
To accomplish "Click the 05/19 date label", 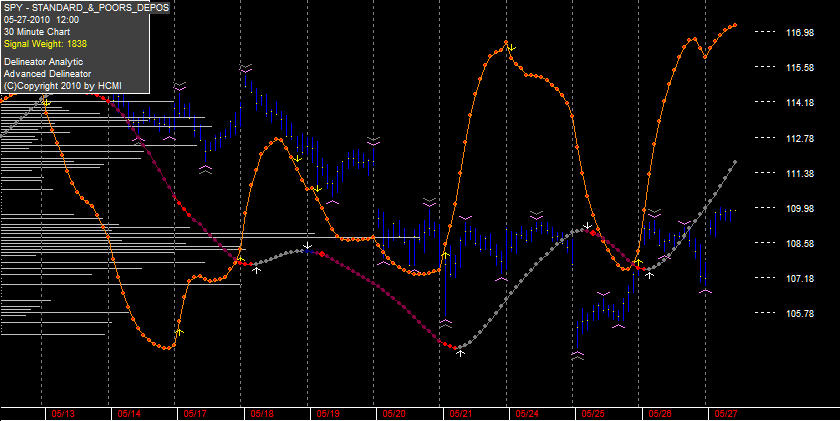I will click(x=328, y=414).
